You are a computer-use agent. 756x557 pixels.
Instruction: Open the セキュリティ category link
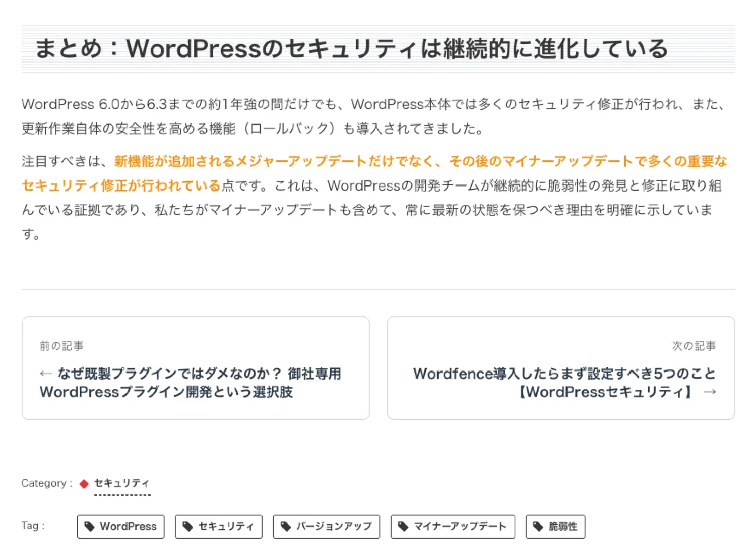click(x=122, y=483)
